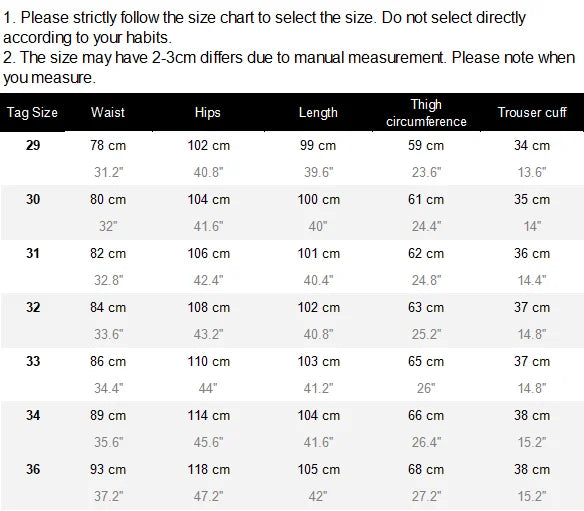Select tag size 30 row label
Screen dimensions: 584x511
point(33,199)
